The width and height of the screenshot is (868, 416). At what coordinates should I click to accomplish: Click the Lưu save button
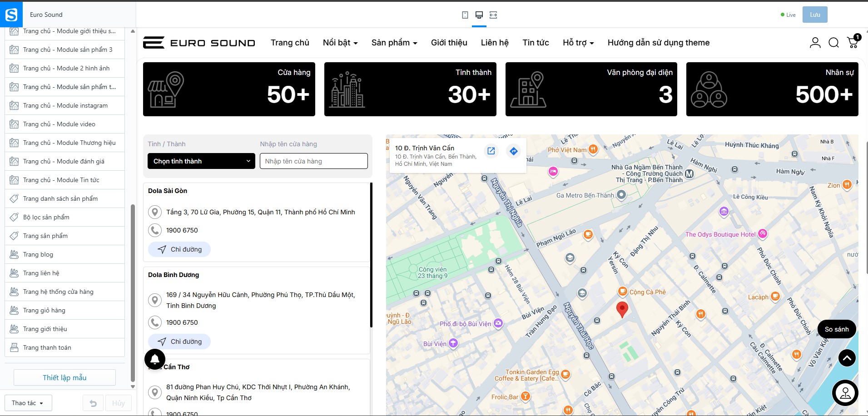coord(815,15)
